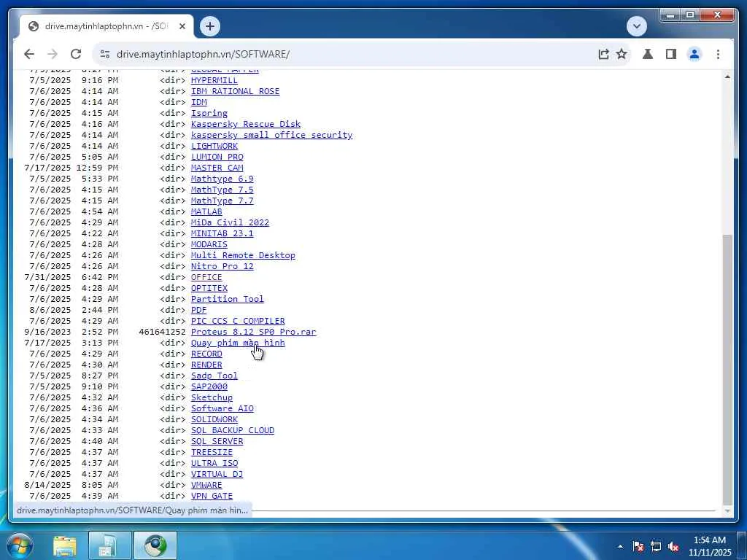
Task: Open the Windows Start orb
Action: (x=18, y=545)
